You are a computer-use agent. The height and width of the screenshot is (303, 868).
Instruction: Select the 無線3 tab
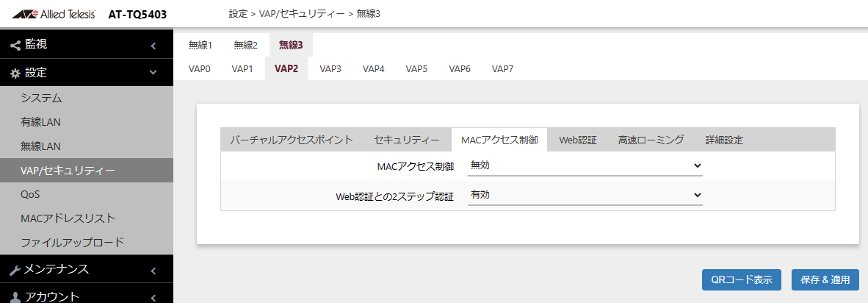click(x=292, y=46)
